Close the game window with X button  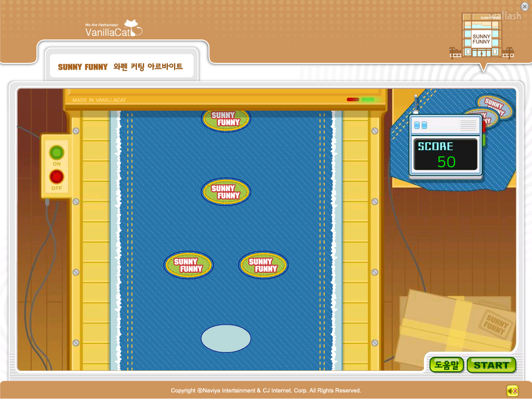525,6
